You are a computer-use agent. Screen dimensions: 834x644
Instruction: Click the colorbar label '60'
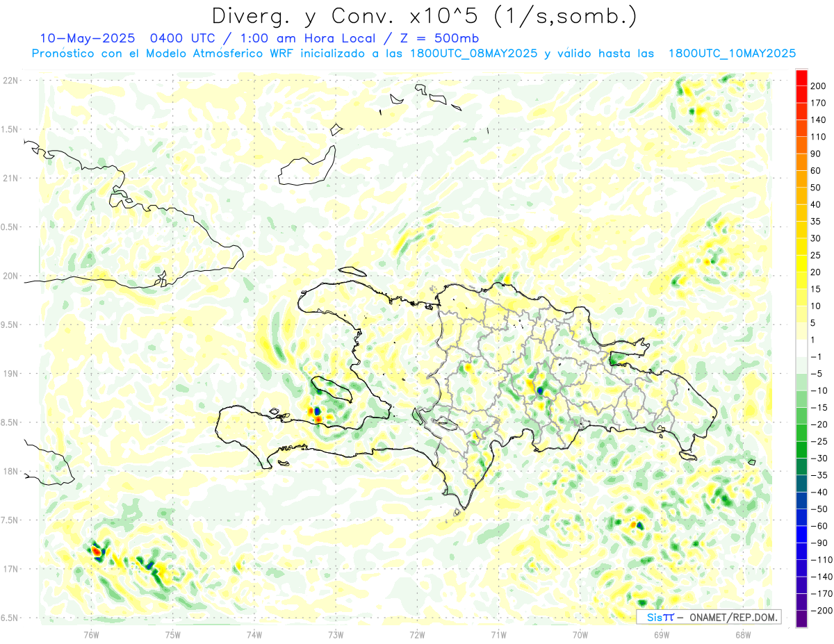click(x=816, y=171)
